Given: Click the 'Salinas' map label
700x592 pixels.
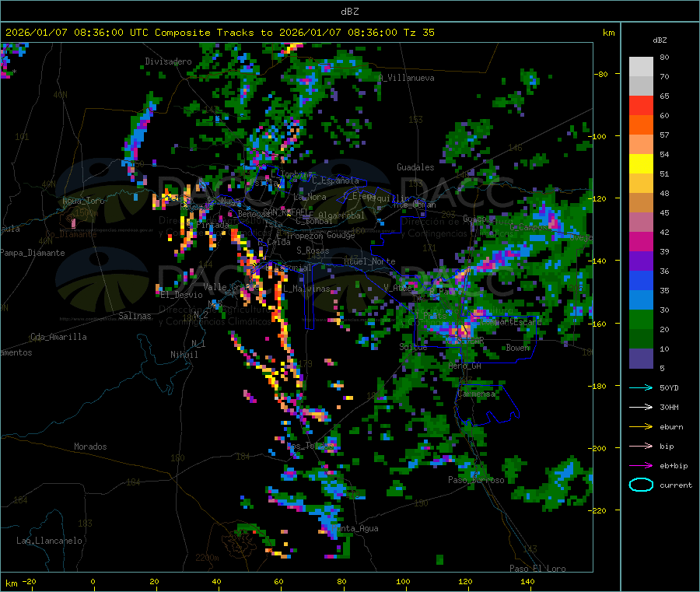Looking at the screenshot, I should pos(135,316).
